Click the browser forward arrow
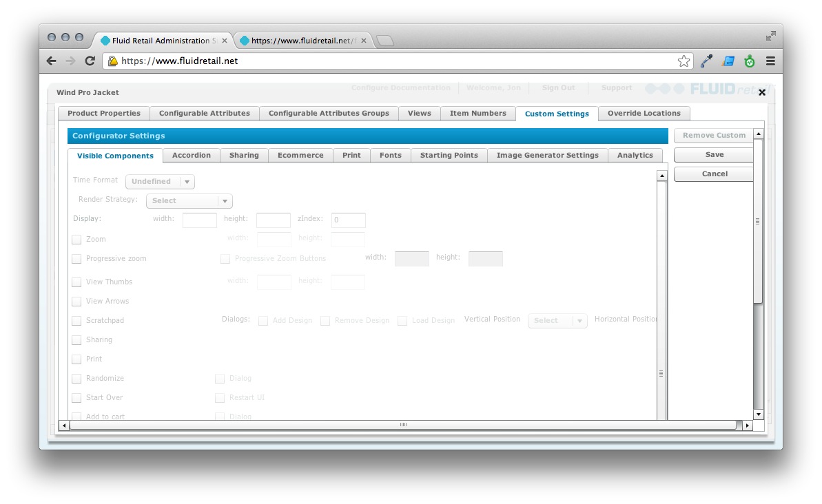This screenshot has height=504, width=822. [70, 61]
